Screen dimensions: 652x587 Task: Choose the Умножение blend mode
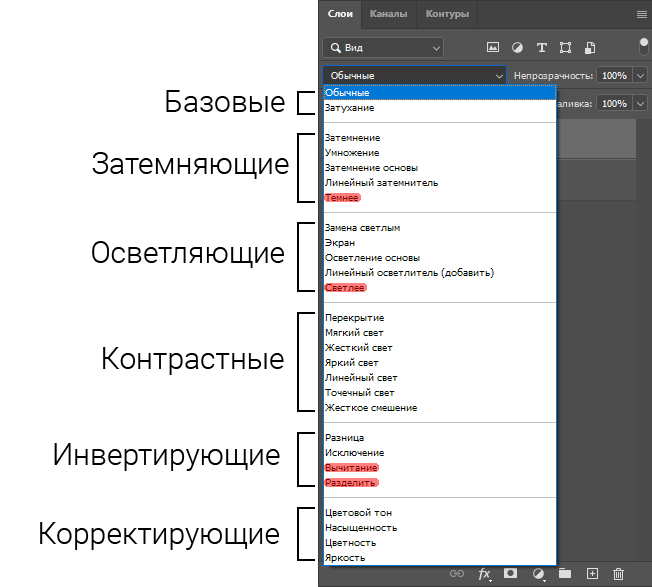click(352, 153)
